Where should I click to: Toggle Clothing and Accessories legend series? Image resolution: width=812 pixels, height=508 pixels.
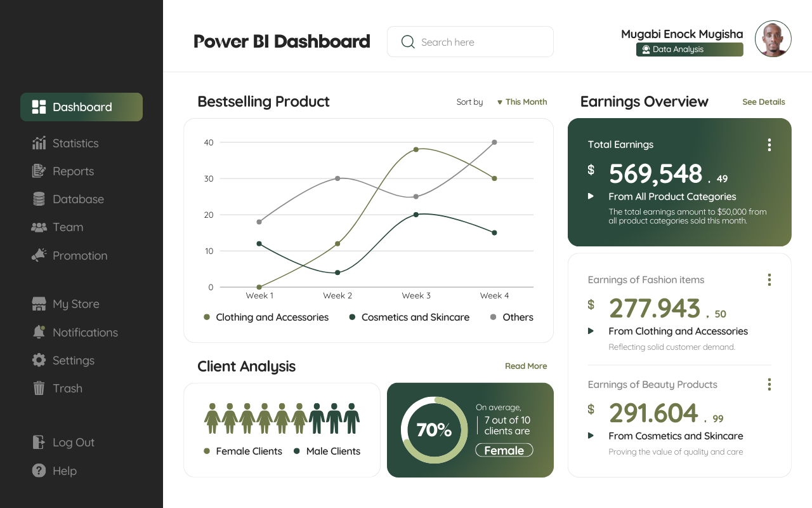coord(266,317)
